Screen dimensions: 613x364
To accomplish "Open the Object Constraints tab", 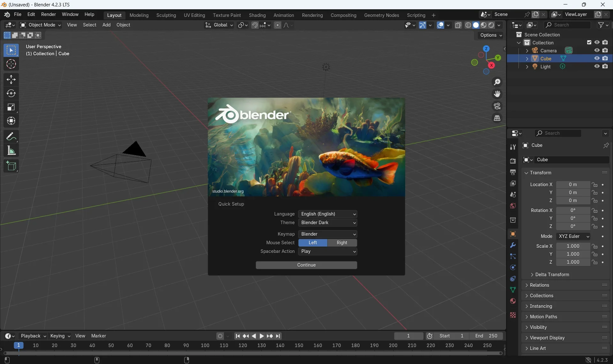I will pyautogui.click(x=513, y=279).
